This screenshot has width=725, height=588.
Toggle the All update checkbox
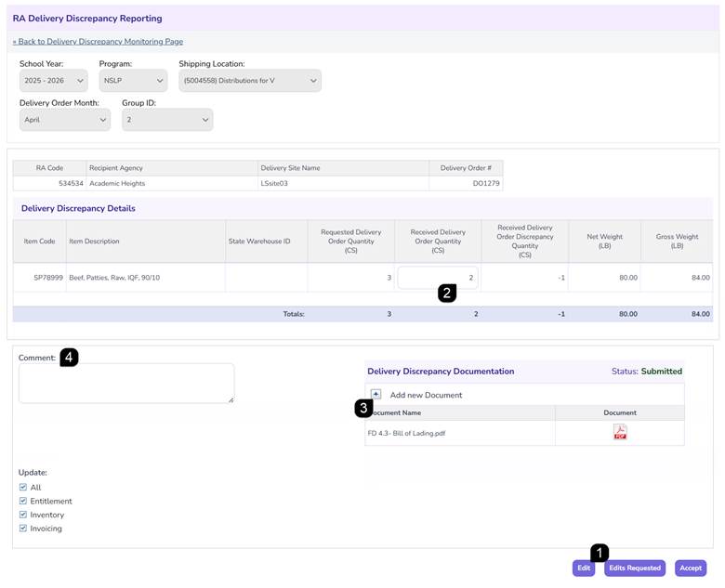click(x=23, y=488)
